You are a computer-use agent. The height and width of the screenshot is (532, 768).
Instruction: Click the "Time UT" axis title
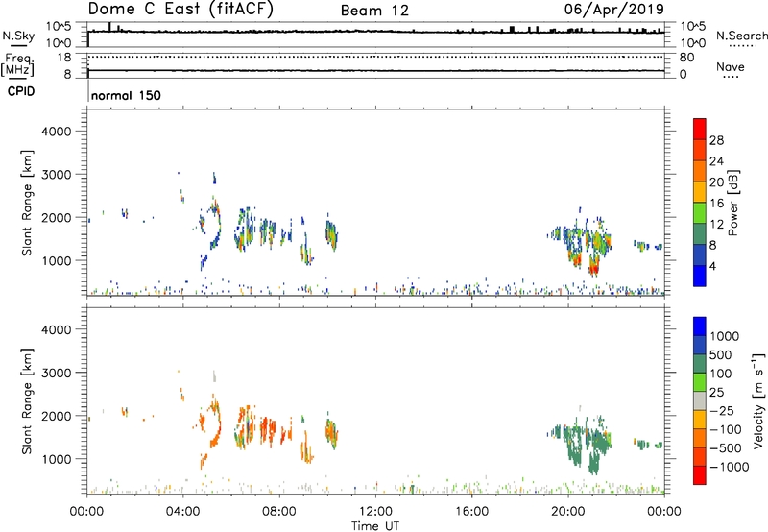click(375, 526)
